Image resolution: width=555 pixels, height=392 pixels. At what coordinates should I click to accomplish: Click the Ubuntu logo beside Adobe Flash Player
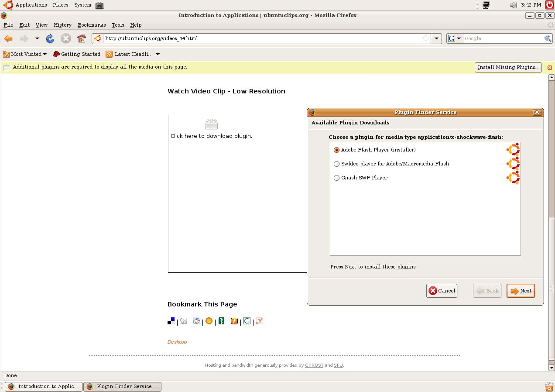click(513, 150)
